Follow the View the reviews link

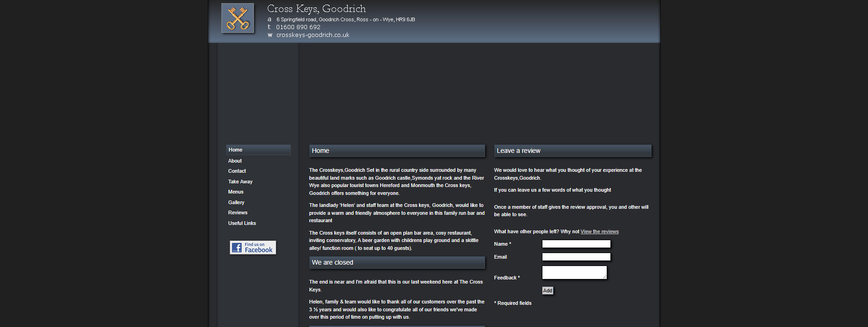point(599,232)
